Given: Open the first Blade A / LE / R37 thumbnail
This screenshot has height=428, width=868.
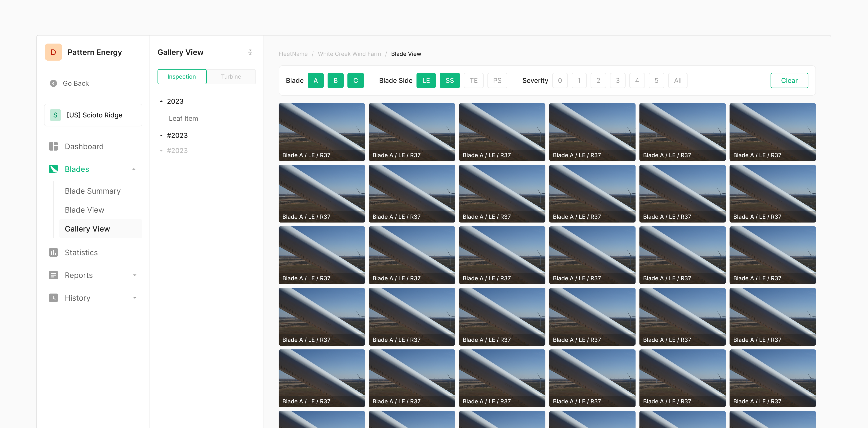Looking at the screenshot, I should tap(321, 132).
